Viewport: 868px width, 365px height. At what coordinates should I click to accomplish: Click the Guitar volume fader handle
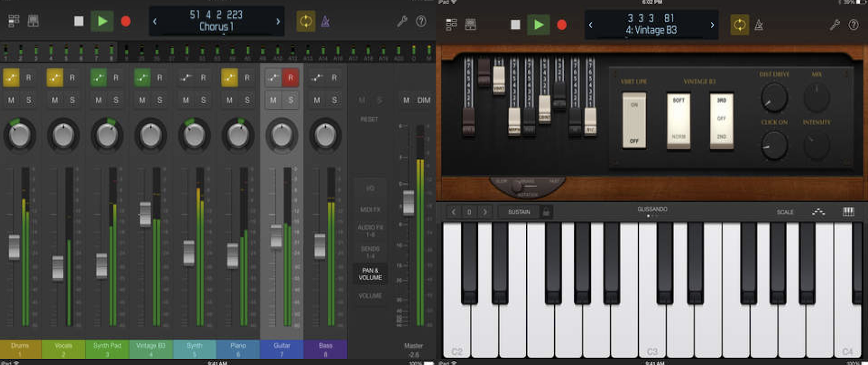[x=276, y=236]
